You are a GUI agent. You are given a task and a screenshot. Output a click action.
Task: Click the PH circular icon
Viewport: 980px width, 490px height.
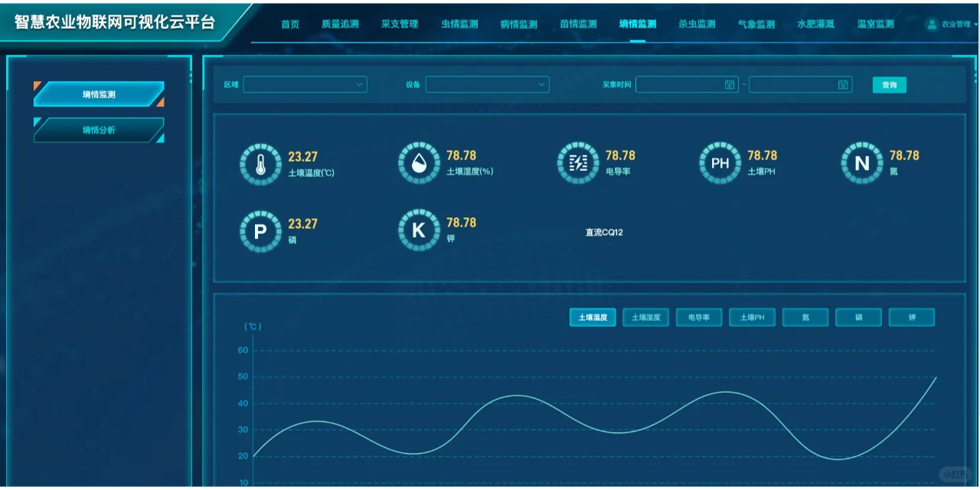click(x=720, y=163)
